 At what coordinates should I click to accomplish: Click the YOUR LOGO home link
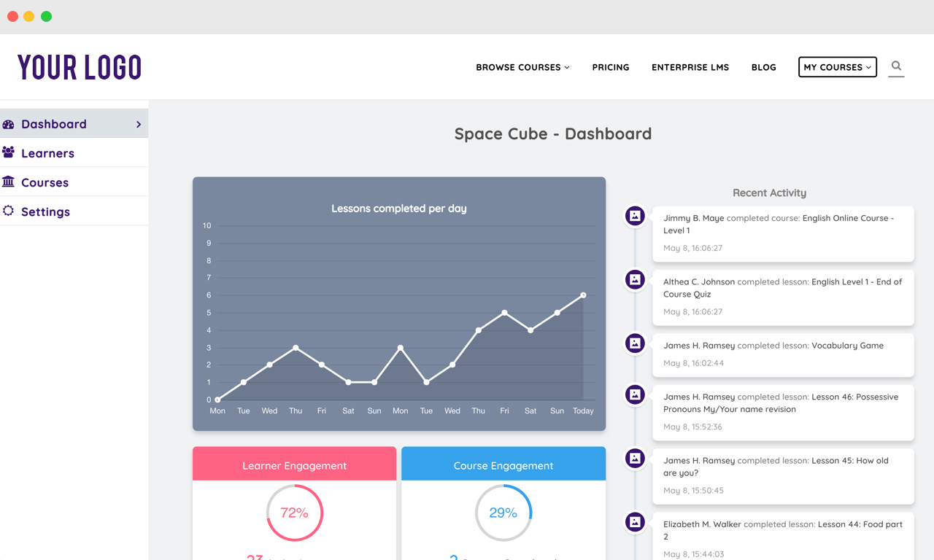coord(80,67)
